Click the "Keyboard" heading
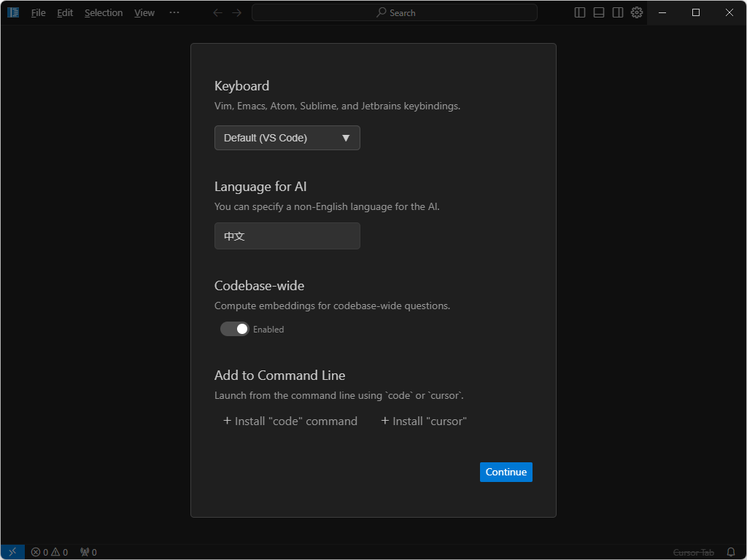747x560 pixels. click(x=242, y=86)
